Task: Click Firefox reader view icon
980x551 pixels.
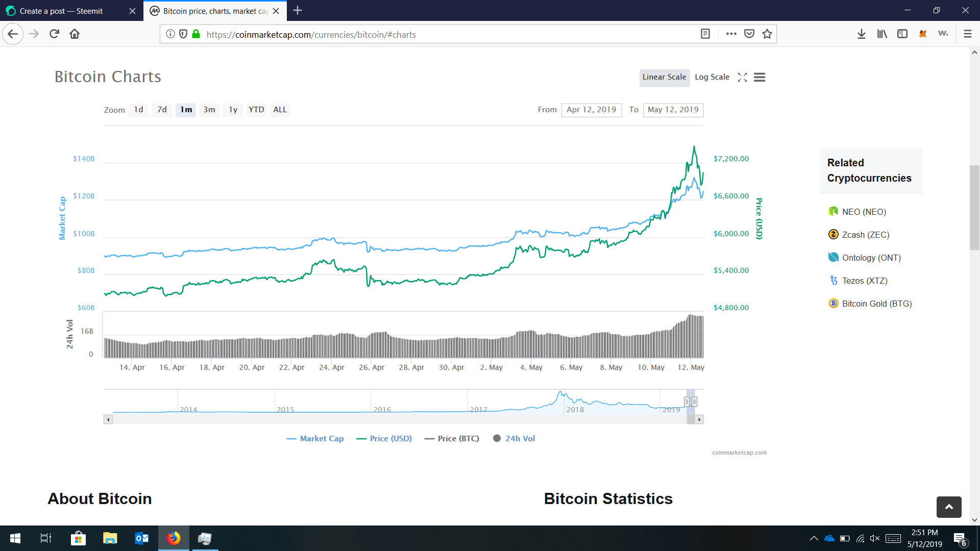Action: coord(705,34)
